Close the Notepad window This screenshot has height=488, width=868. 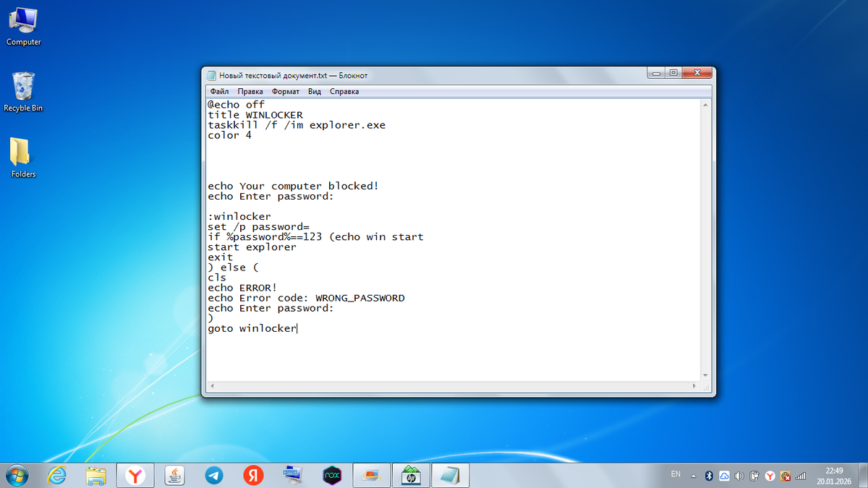pyautogui.click(x=698, y=73)
